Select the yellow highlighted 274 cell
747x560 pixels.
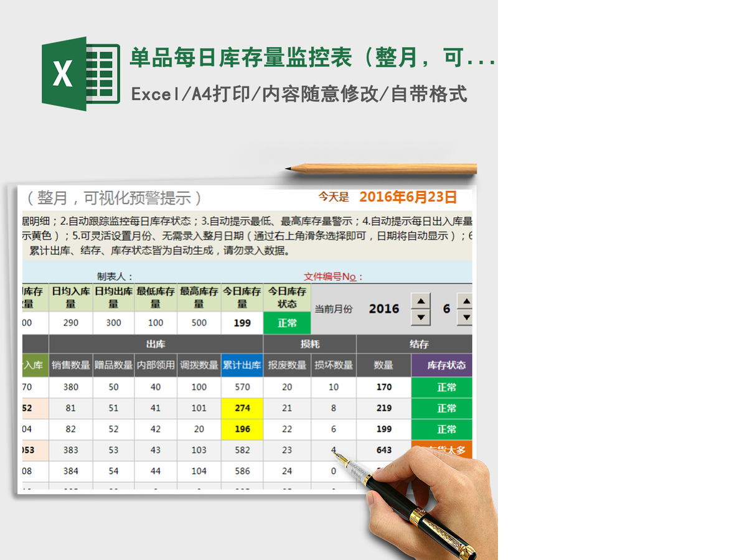[x=242, y=408]
